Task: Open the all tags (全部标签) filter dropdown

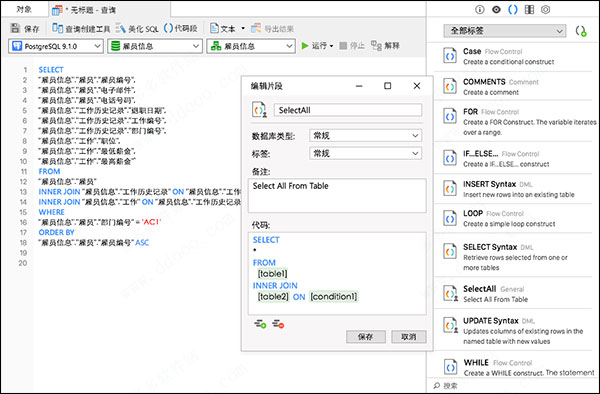Action: [x=505, y=31]
